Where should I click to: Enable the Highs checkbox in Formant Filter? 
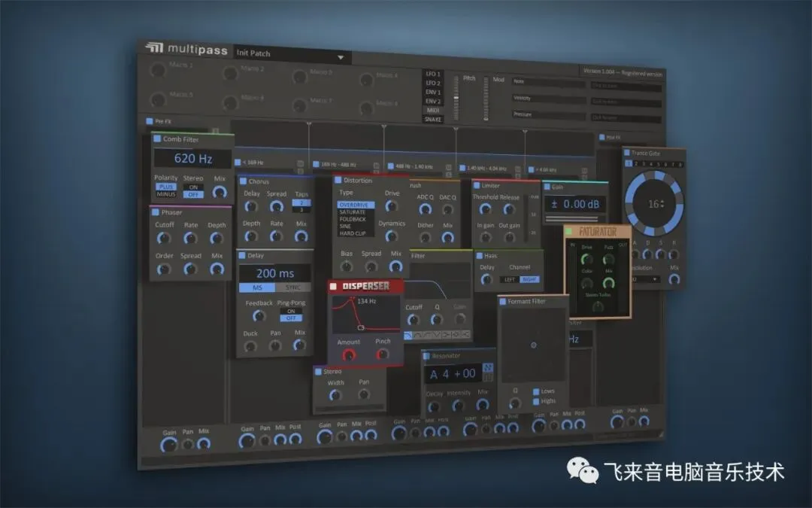537,401
